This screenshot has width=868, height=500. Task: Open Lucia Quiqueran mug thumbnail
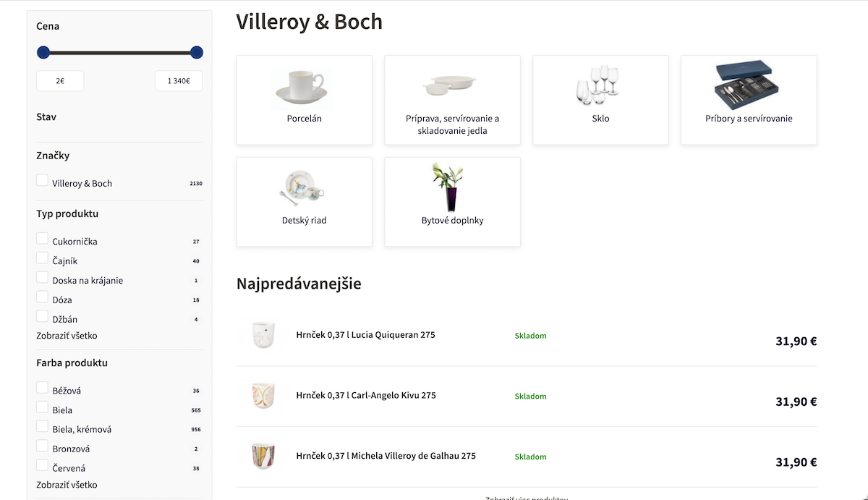click(263, 336)
